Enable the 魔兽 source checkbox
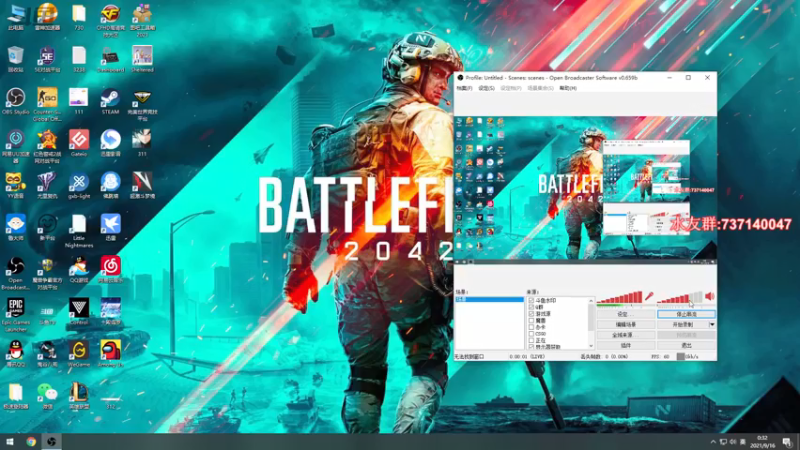Screen dimensions: 800x450 coord(531,320)
